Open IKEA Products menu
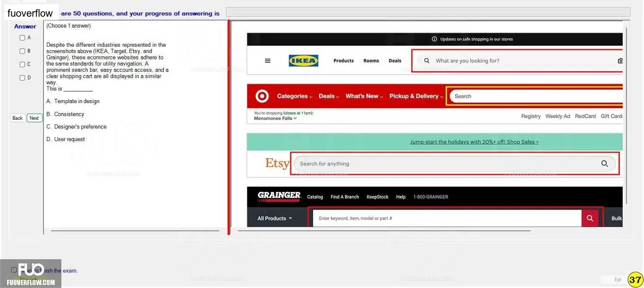The image size is (644, 288). point(344,61)
